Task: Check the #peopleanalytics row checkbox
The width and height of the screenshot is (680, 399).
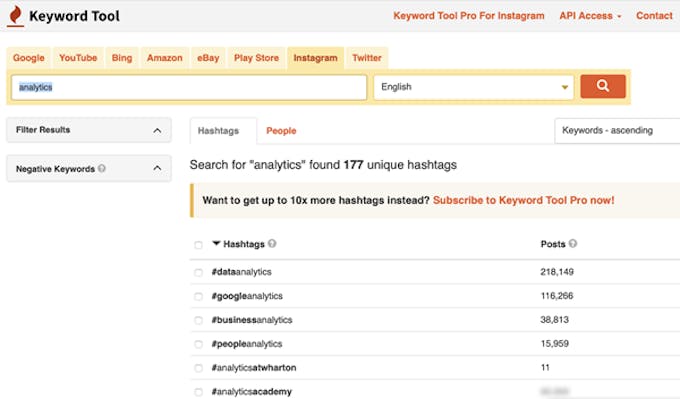Action: (x=198, y=344)
